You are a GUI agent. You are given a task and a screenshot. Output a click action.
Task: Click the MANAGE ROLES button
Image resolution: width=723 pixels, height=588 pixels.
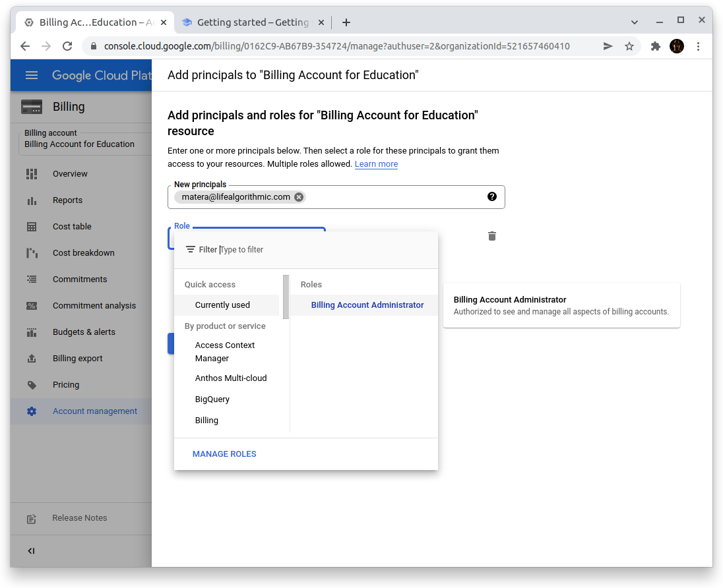pos(224,454)
